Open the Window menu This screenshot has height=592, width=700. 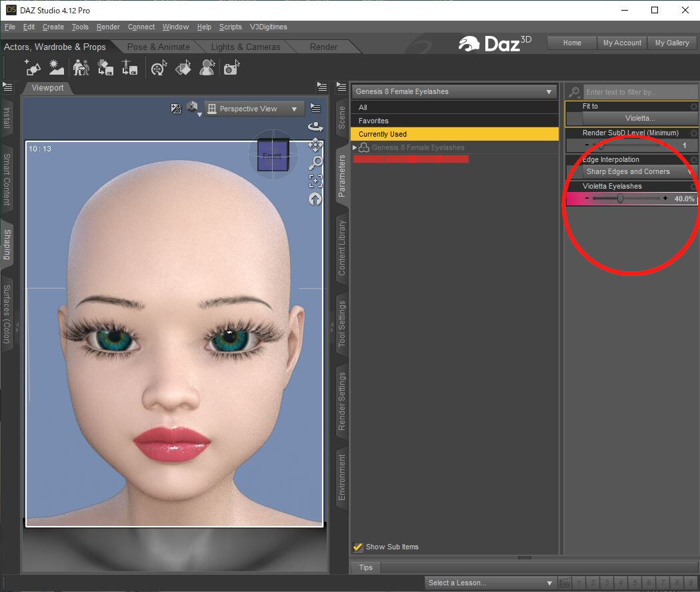[x=175, y=27]
